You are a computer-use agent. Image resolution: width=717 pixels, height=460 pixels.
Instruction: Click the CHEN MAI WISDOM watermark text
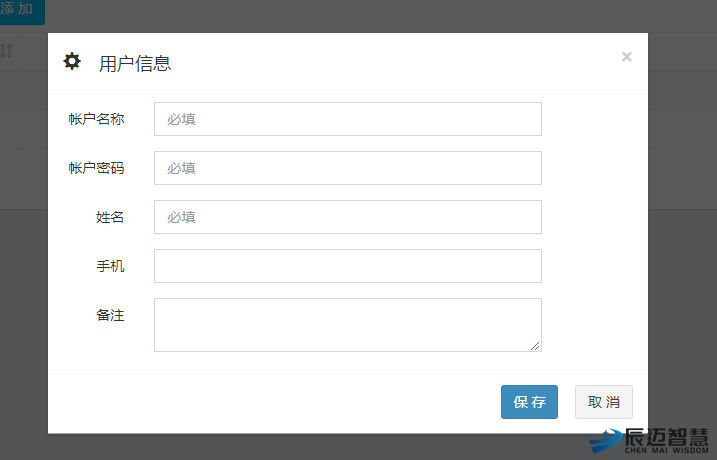point(666,451)
